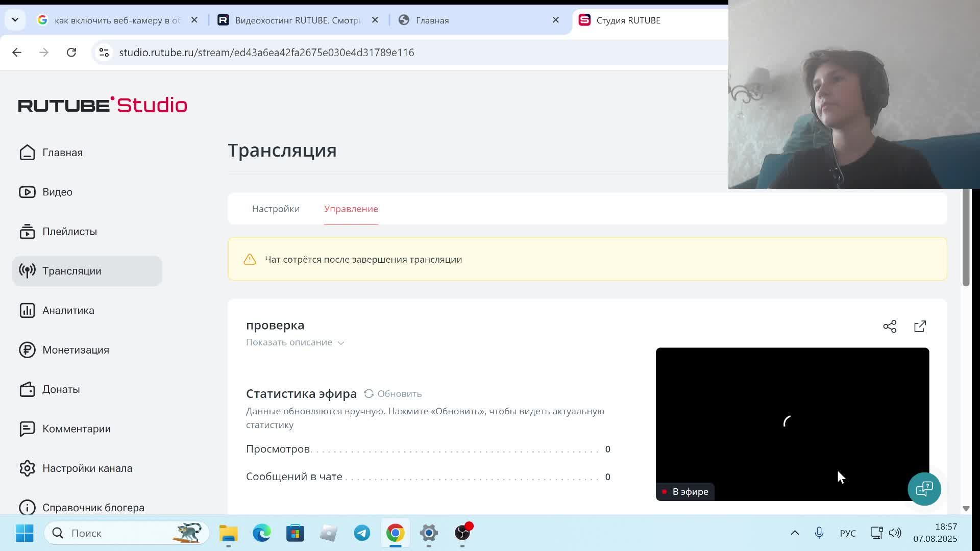Click the stream preview player
Screen dimensions: 980x551
(792, 423)
